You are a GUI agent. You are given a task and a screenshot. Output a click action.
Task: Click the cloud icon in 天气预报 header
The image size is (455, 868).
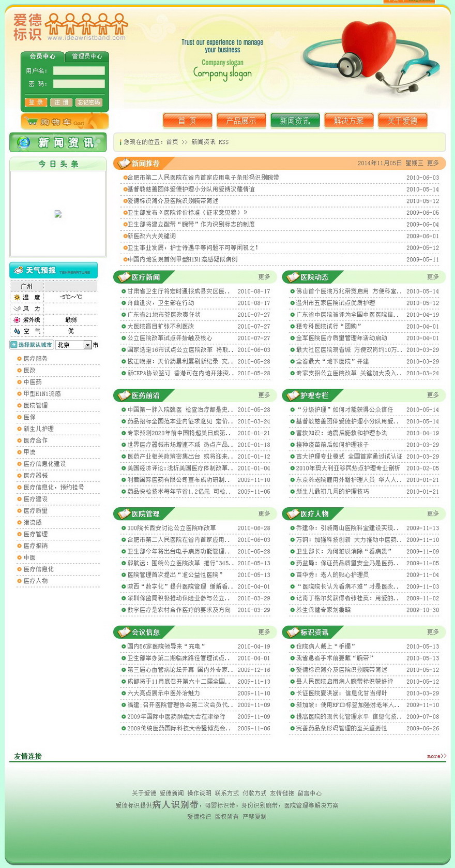tap(19, 270)
